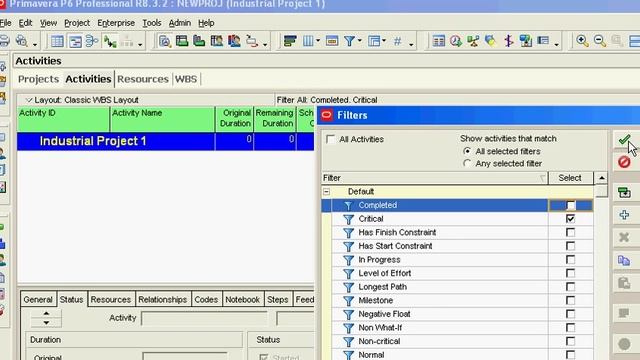This screenshot has height=360, width=640.
Task: Add a new filter with plus icon
Action: [x=624, y=215]
